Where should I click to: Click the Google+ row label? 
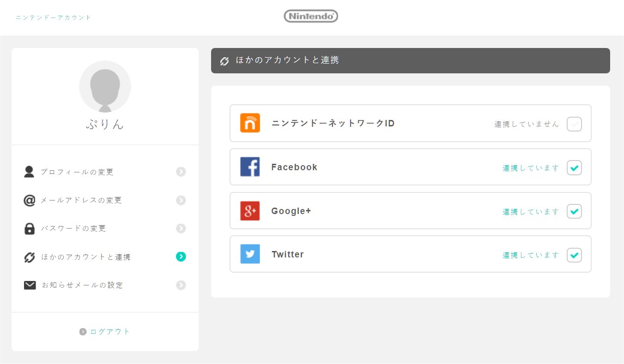[x=291, y=211]
